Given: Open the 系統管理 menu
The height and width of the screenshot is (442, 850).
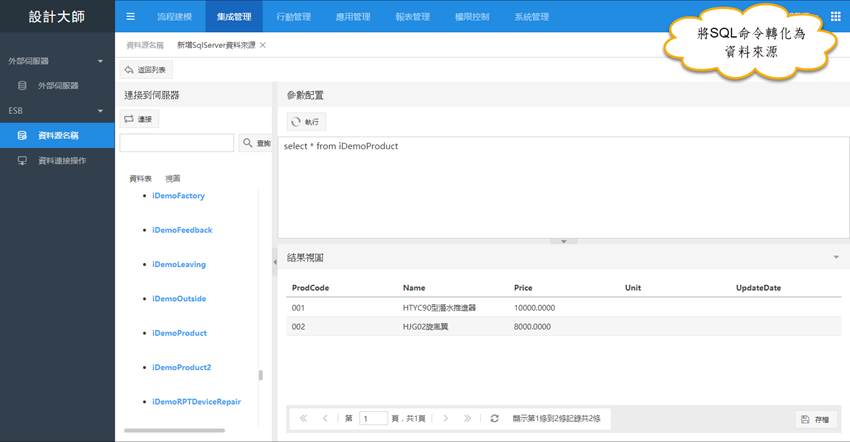Looking at the screenshot, I should point(532,16).
